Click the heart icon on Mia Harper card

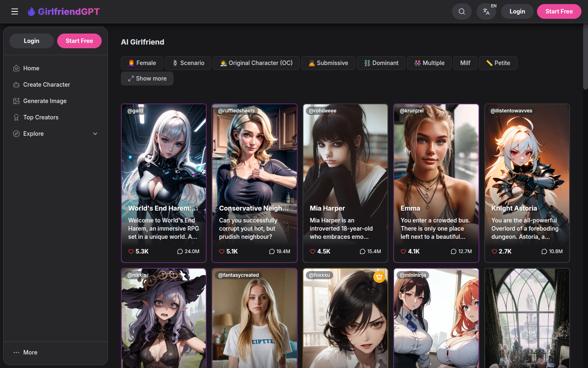click(313, 251)
